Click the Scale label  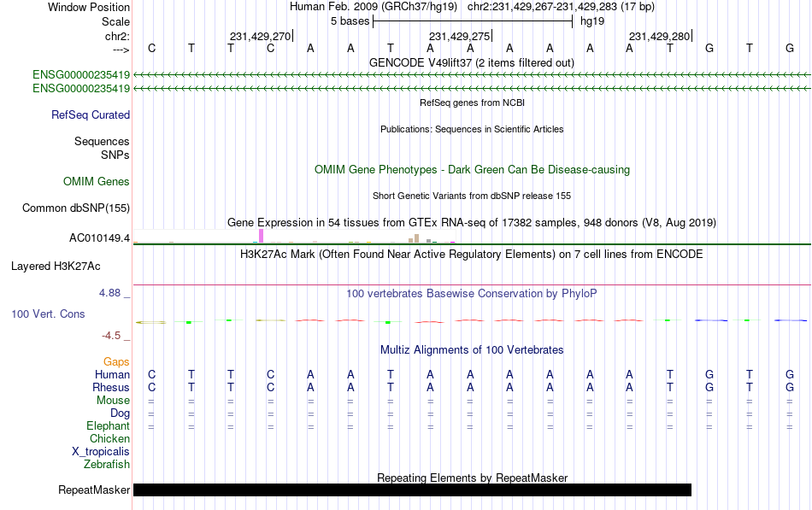click(116, 21)
